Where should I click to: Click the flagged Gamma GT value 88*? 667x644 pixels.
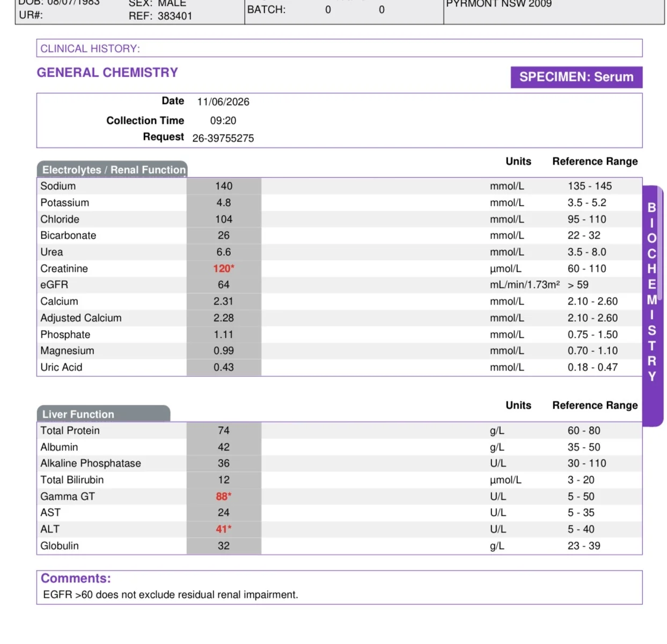(x=224, y=497)
